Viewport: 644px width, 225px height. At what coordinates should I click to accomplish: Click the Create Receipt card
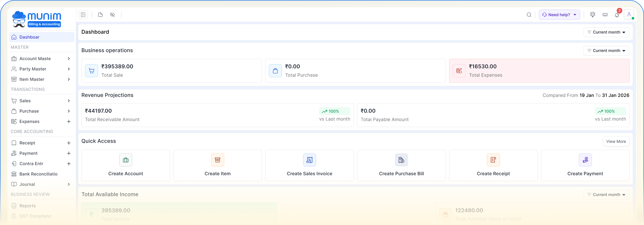tap(493, 166)
